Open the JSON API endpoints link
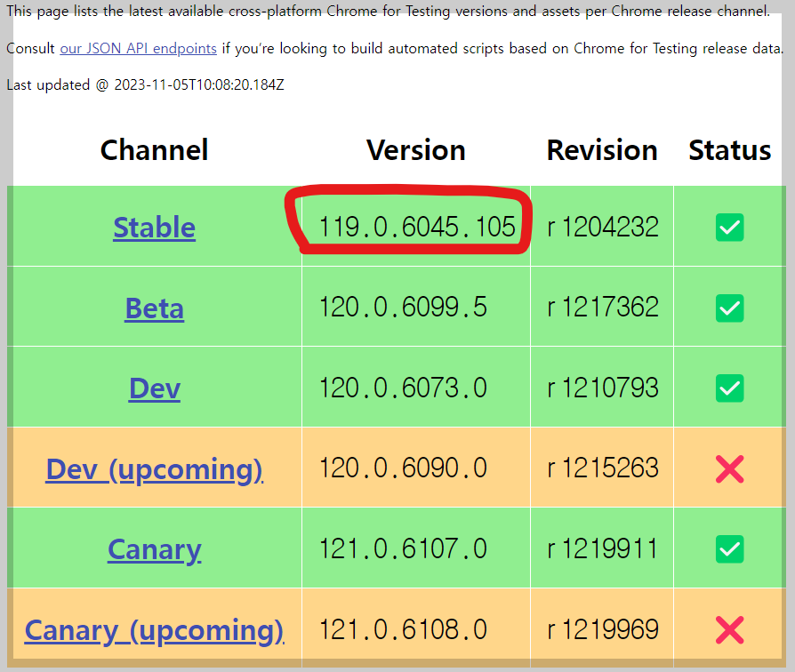795x672 pixels. click(139, 49)
